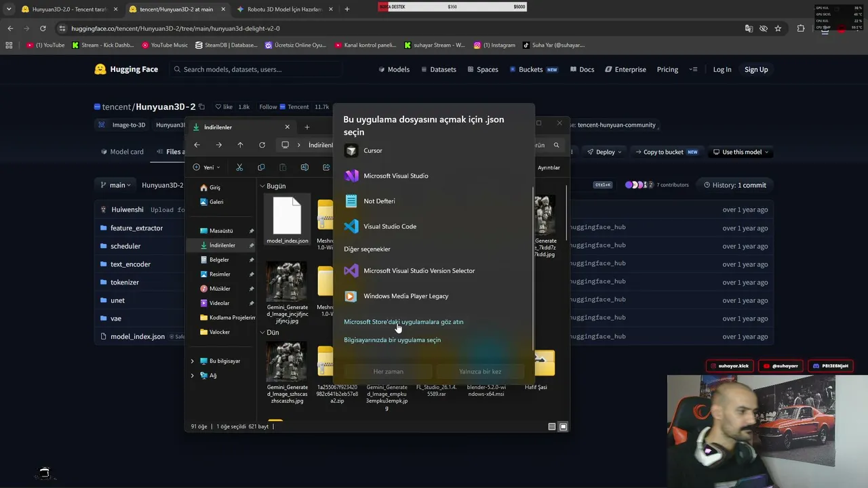Select Masaüstü in the File Explorer sidebar

(221, 230)
